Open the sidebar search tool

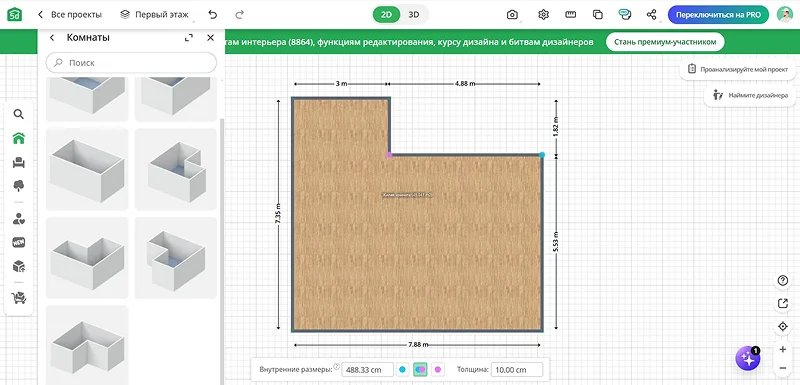(19, 114)
